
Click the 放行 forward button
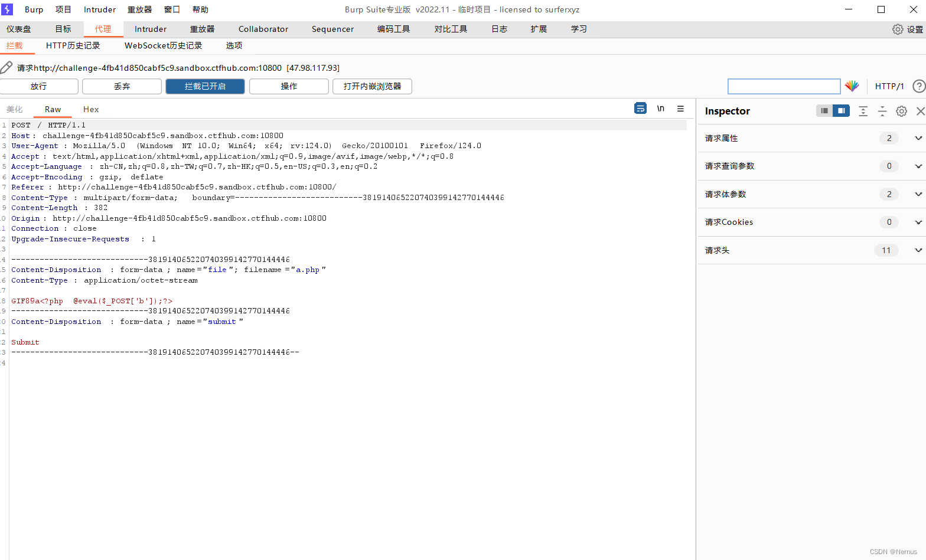click(x=38, y=86)
